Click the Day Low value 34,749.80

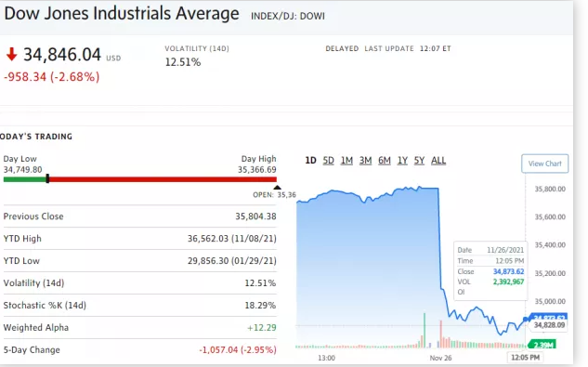point(22,170)
